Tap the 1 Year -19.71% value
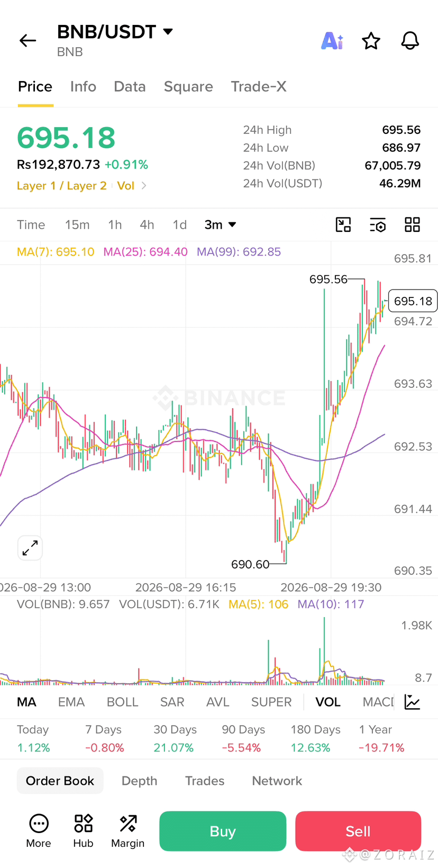Viewport: 438px width, 868px height. 381,748
